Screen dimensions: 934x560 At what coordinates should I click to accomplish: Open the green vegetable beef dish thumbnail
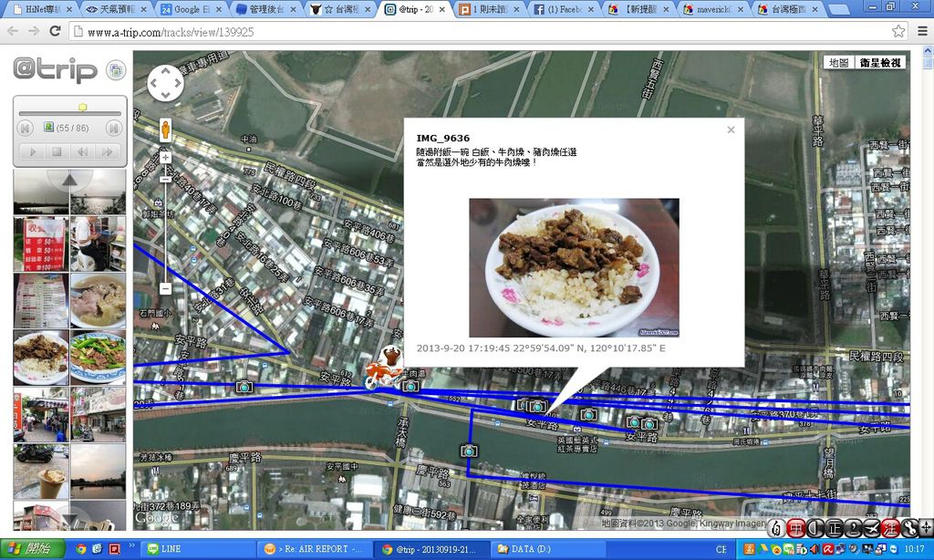98,358
